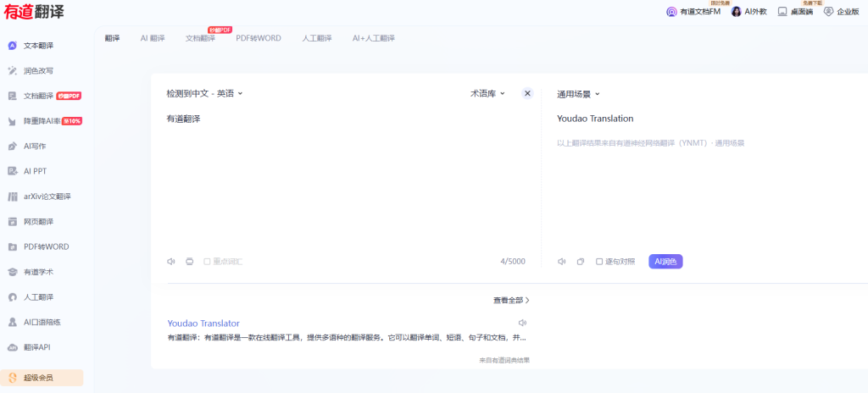
Task: Clear source text with the X button
Action: [x=527, y=94]
